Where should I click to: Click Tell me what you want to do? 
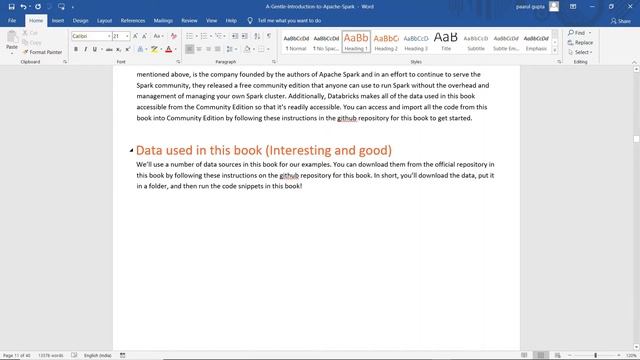[289, 21]
